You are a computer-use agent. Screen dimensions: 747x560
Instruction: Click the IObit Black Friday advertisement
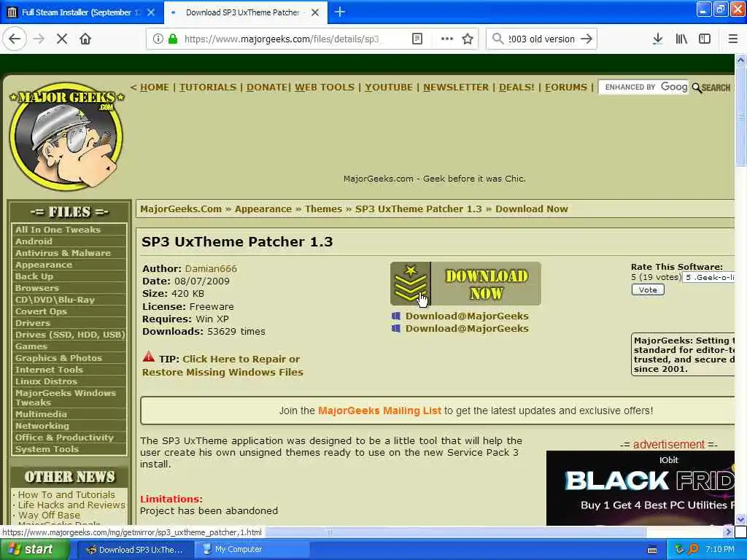click(640, 488)
